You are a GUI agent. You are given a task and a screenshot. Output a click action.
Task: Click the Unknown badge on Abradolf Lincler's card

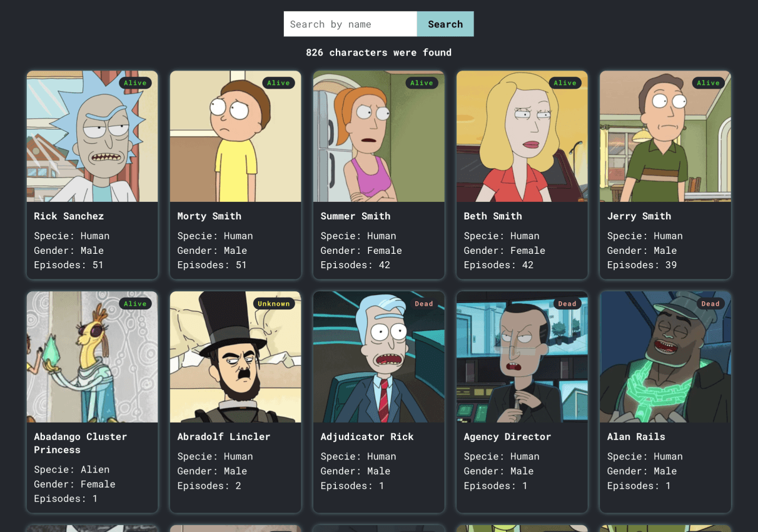click(x=274, y=303)
